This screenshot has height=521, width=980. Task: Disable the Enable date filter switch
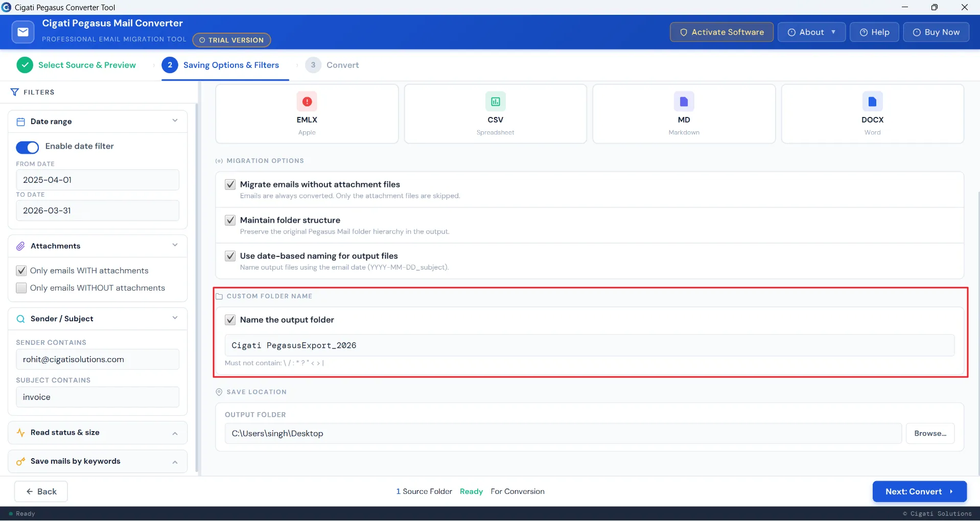[28, 147]
